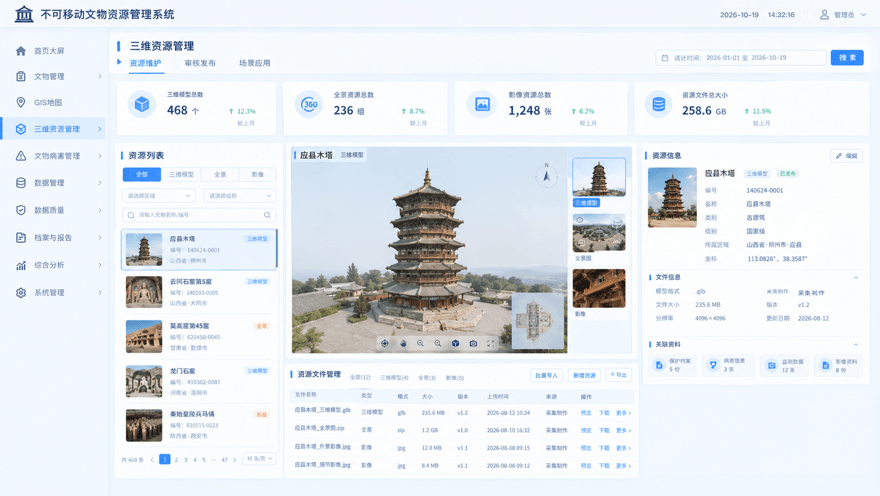The height and width of the screenshot is (496, 880).
Task: Click 预览 for 应县木塔_三维模型.glb
Action: tap(586, 413)
